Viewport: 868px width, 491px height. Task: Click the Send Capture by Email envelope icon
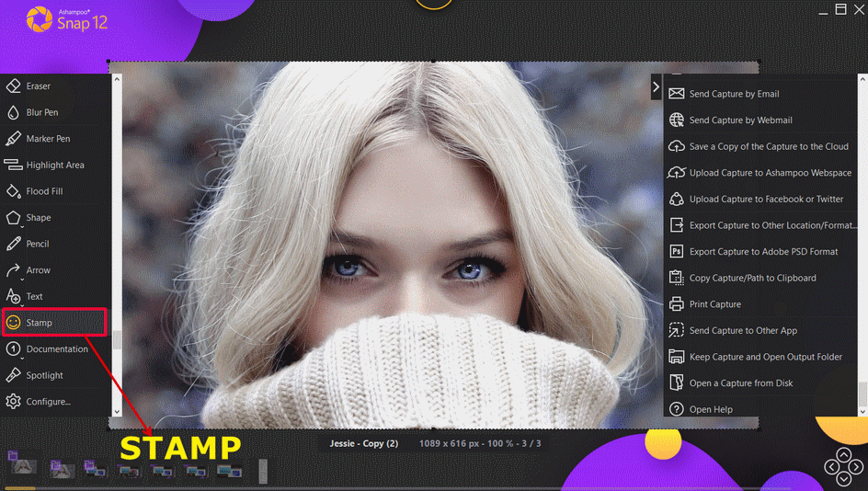pyautogui.click(x=677, y=94)
